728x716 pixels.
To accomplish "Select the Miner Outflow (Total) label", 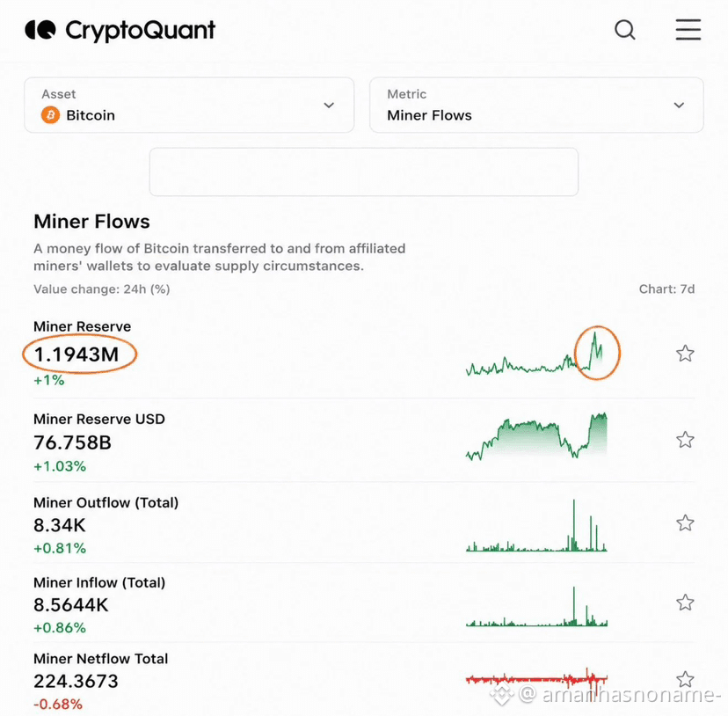I will [x=106, y=503].
